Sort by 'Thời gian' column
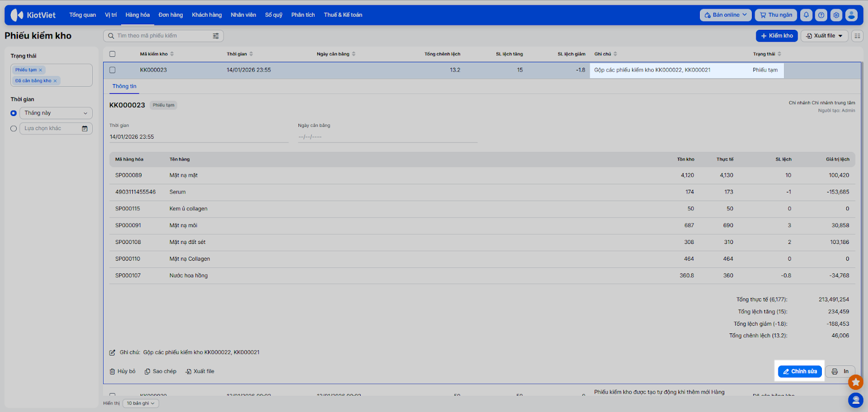Image resolution: width=868 pixels, height=412 pixels. point(251,54)
